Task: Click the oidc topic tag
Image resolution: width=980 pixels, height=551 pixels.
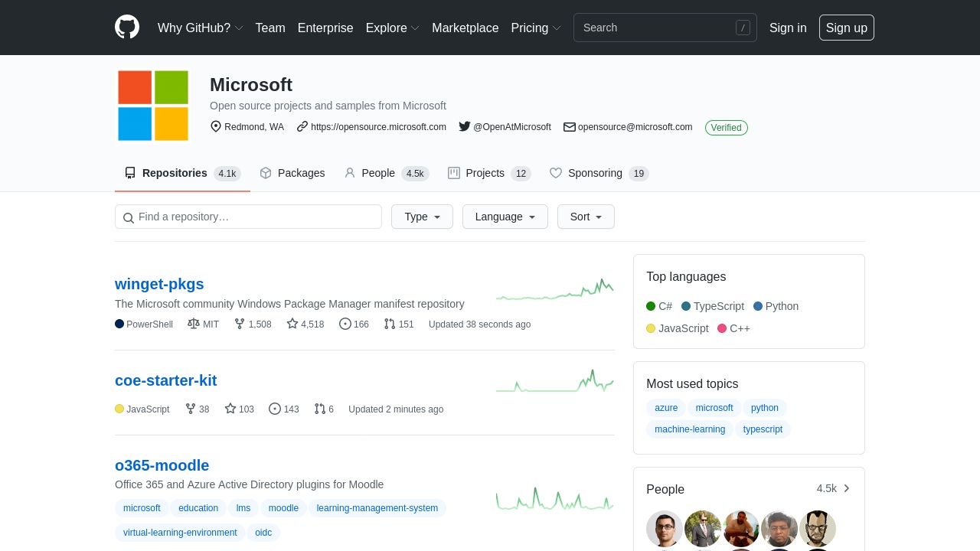Action: point(263,533)
